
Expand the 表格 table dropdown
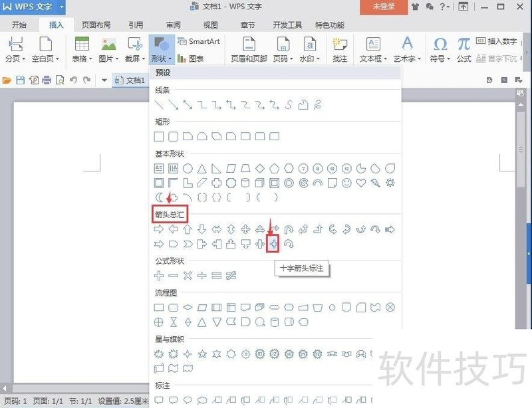pyautogui.click(x=82, y=50)
